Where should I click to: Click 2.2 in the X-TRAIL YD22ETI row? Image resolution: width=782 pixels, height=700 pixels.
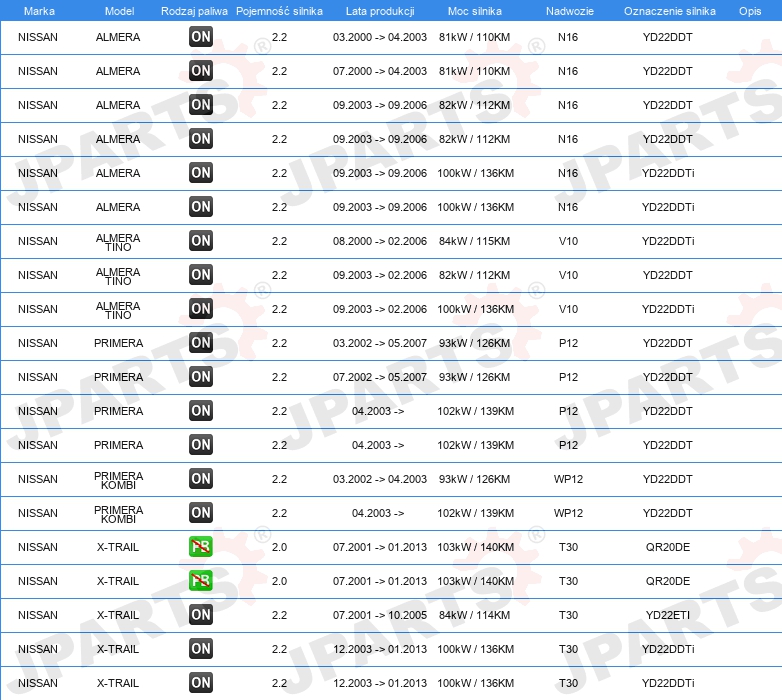click(x=279, y=615)
